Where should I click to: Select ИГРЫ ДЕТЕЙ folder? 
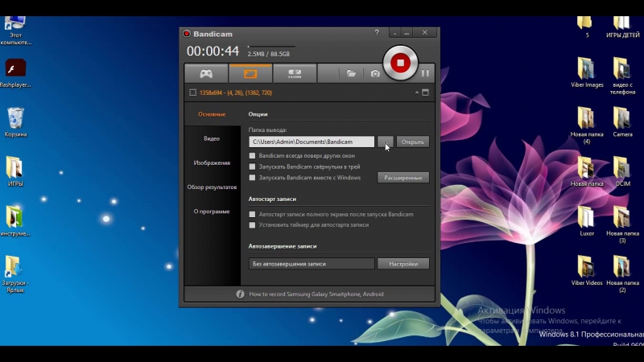click(622, 27)
